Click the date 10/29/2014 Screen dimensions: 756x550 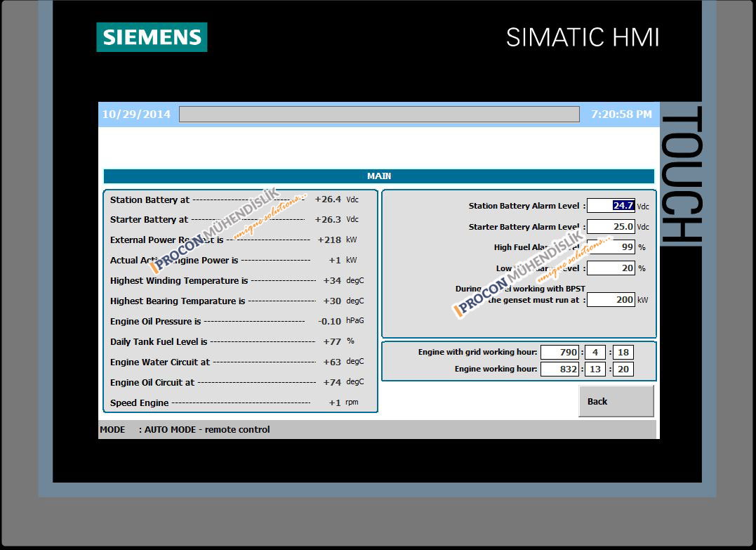pos(136,114)
